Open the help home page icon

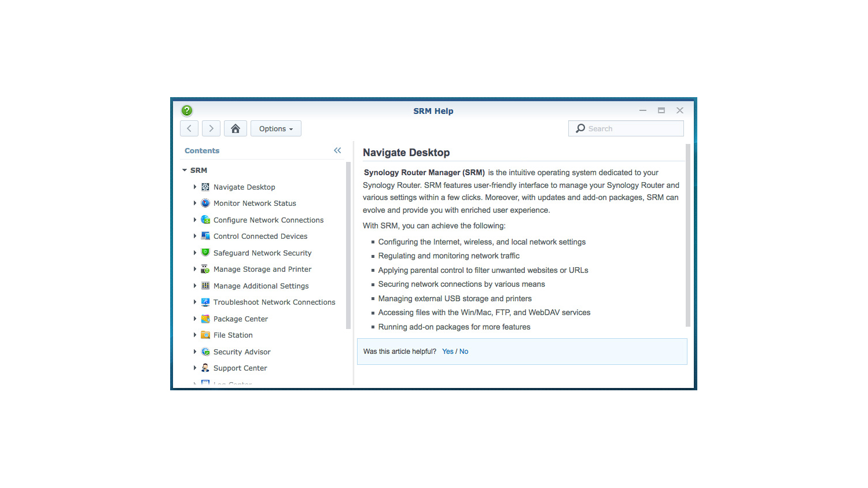pyautogui.click(x=236, y=128)
